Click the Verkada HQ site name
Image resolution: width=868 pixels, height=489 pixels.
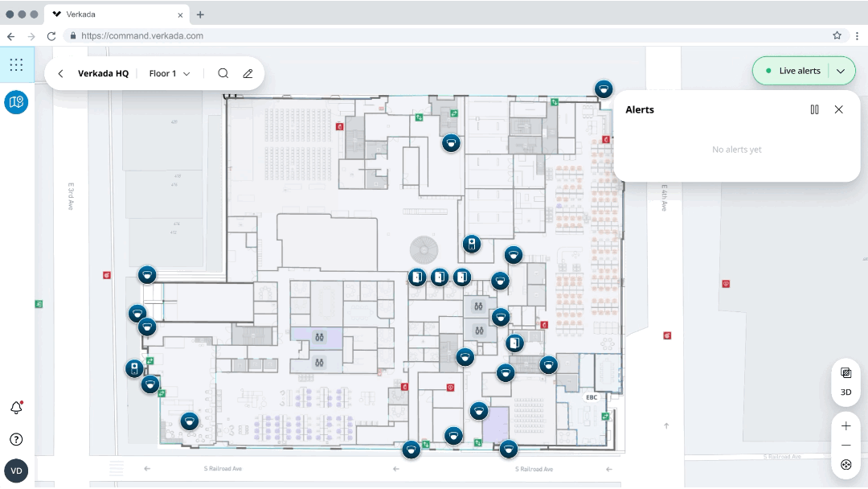pos(103,74)
